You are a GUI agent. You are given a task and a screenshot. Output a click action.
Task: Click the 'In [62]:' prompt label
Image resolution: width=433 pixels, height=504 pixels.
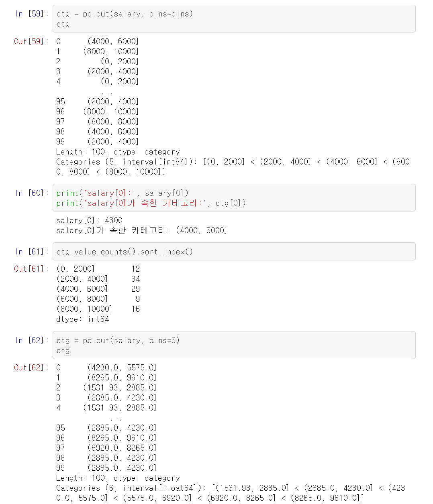point(31,340)
